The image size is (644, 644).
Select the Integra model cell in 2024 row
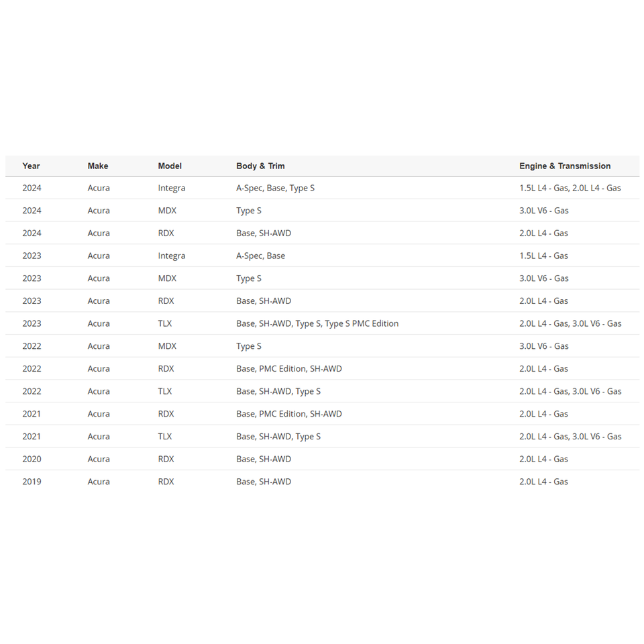click(171, 188)
